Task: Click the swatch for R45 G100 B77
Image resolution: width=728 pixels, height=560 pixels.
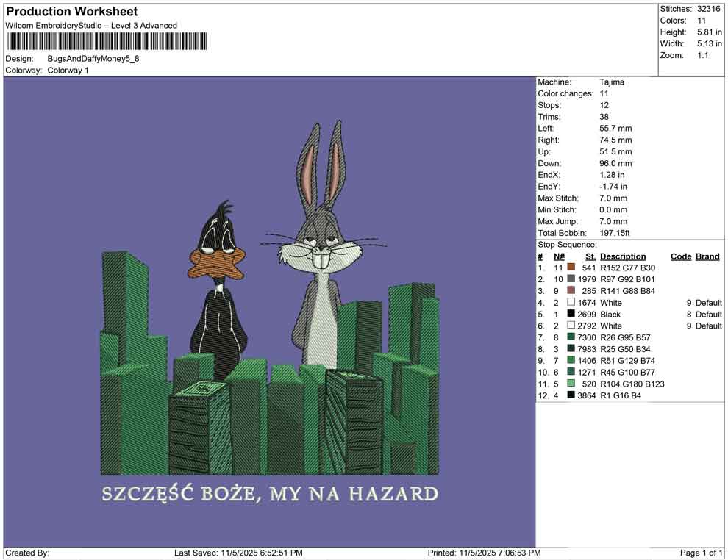Action: [570, 373]
